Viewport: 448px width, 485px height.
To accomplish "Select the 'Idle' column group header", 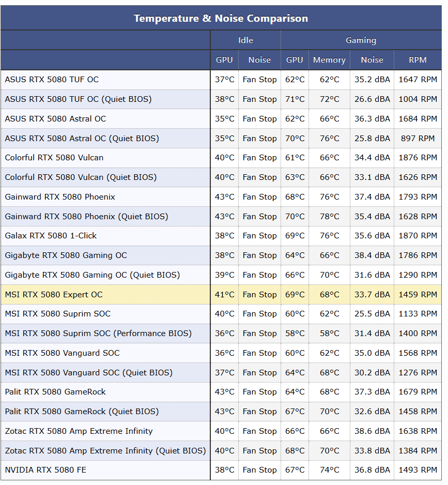I will [245, 40].
